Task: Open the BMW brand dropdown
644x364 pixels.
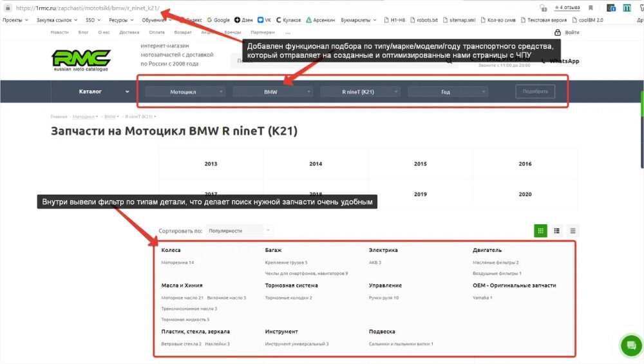Action: [x=272, y=91]
